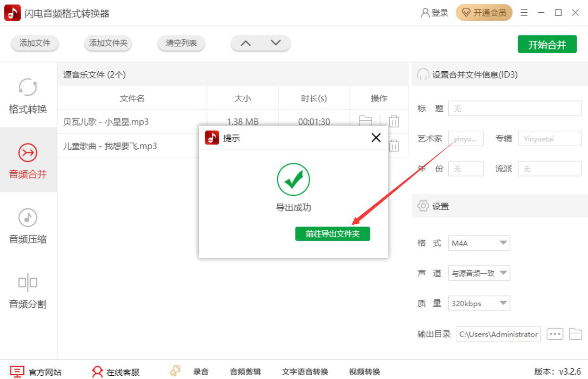Open the 质量 320kbps quality dropdown
Screen dimensions: 588x379
point(479,303)
